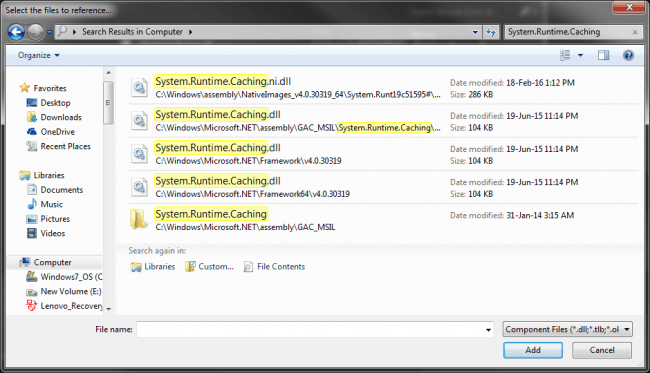This screenshot has width=650, height=373.
Task: Open the Lenovo_Recovery drive
Action: 71,305
